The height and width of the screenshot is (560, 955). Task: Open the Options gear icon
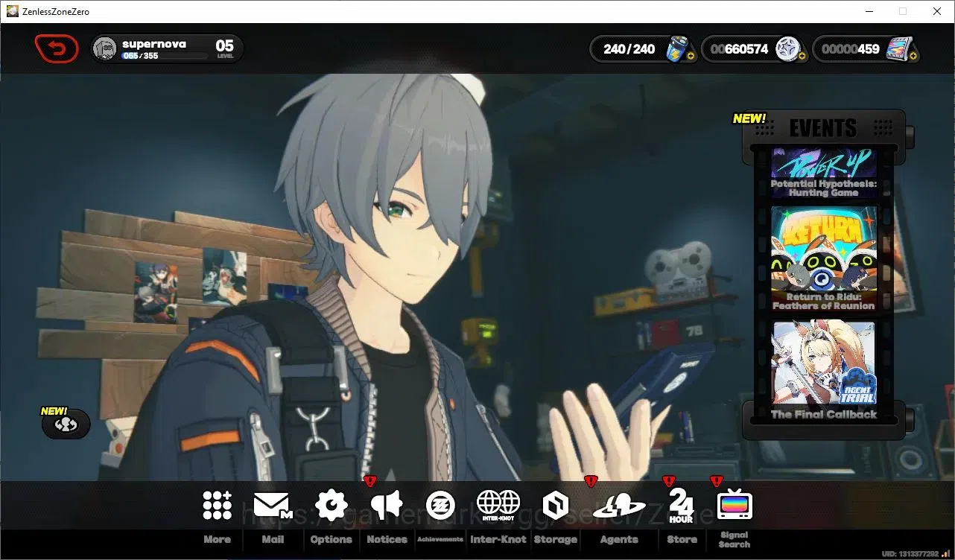(331, 506)
